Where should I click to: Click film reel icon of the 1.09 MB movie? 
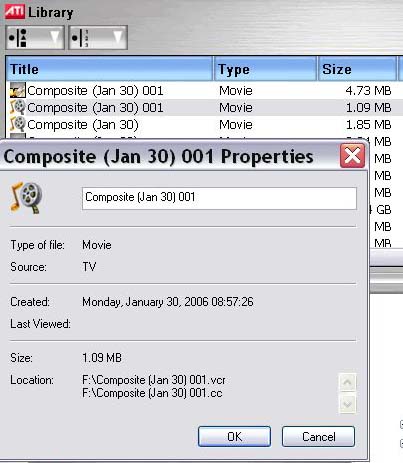[x=17, y=107]
